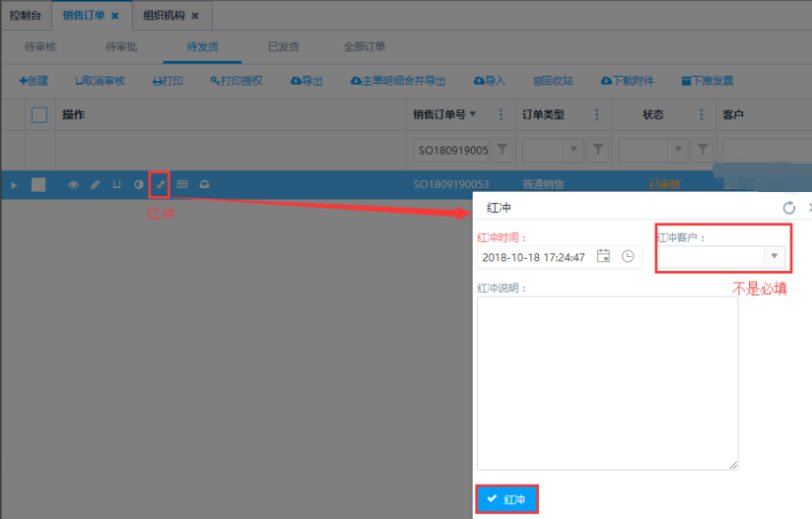Click the pencil edit icon in order row
The height and width of the screenshot is (519, 812).
click(x=96, y=184)
